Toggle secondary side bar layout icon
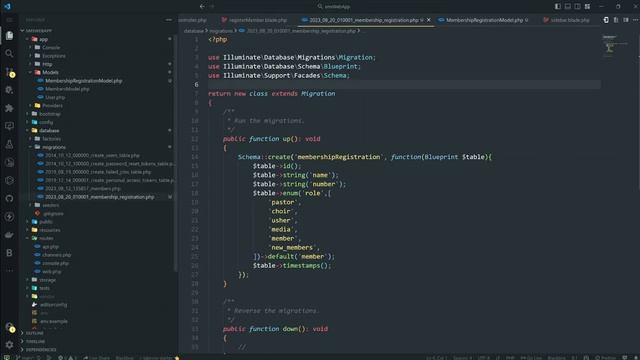Screen dimensions: 640x360 tap(577, 6)
